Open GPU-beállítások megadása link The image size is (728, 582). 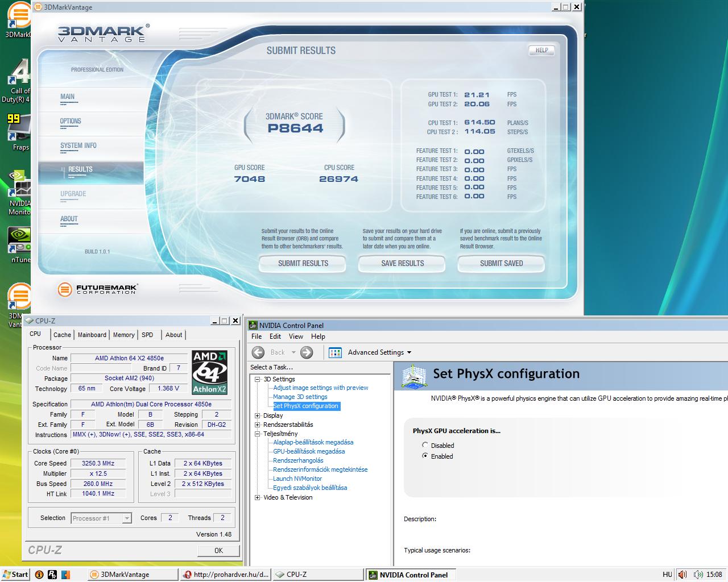pyautogui.click(x=309, y=451)
